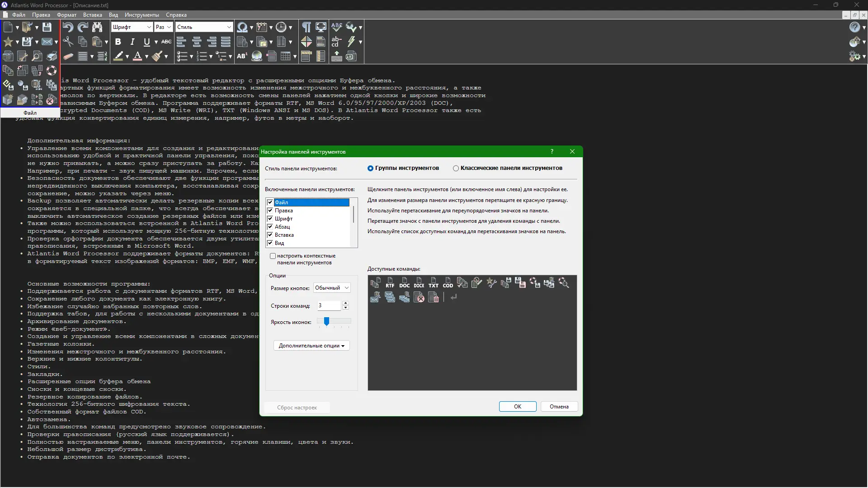Screen dimensions: 868x488
Task: Enable контекстные панели инструментов checkbox
Action: coord(273,256)
